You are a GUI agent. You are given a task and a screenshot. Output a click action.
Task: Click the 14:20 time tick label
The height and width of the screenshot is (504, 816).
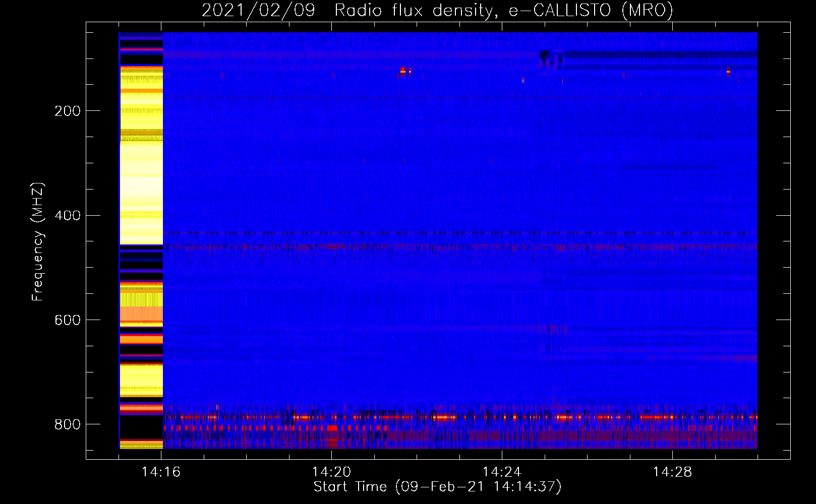[x=331, y=472]
